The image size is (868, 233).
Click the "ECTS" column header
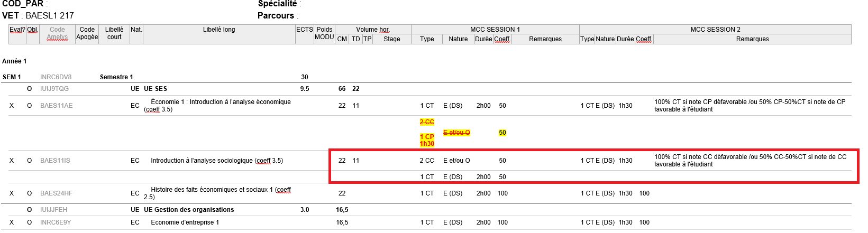click(304, 30)
